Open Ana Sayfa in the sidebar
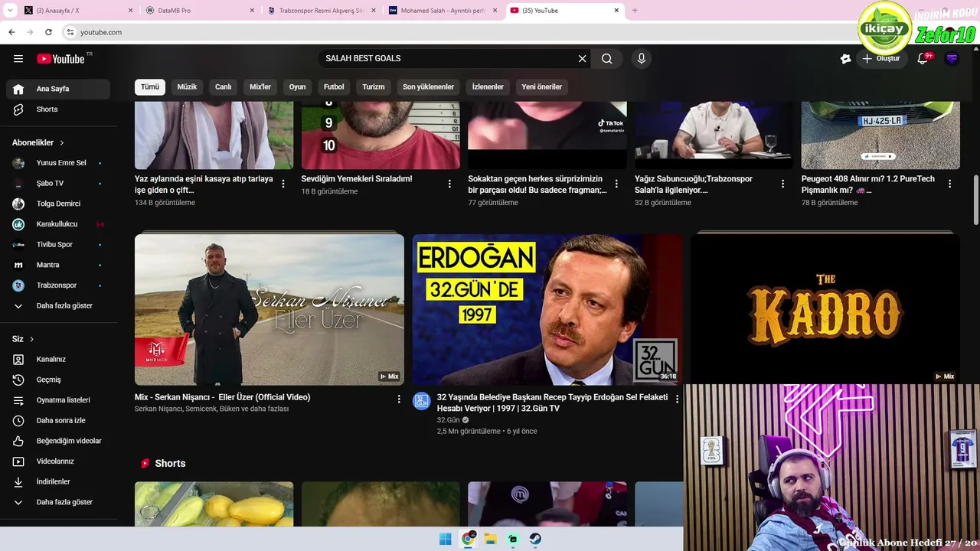 point(58,89)
